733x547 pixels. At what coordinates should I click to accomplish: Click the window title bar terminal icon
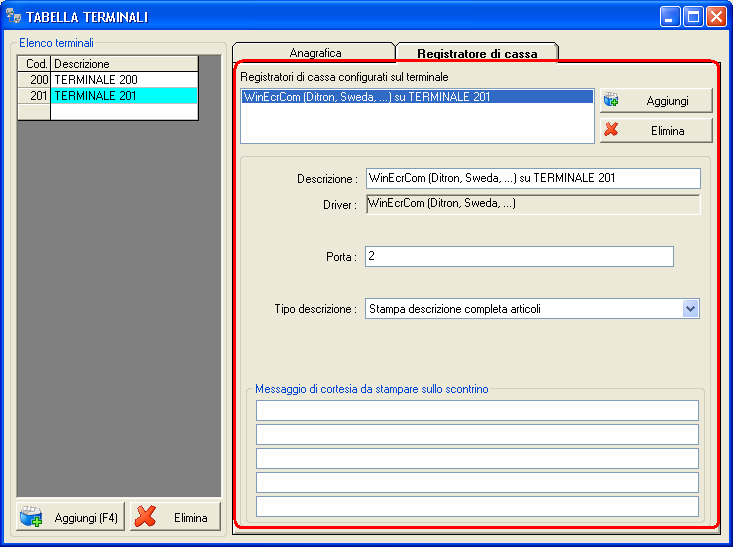[x=14, y=16]
